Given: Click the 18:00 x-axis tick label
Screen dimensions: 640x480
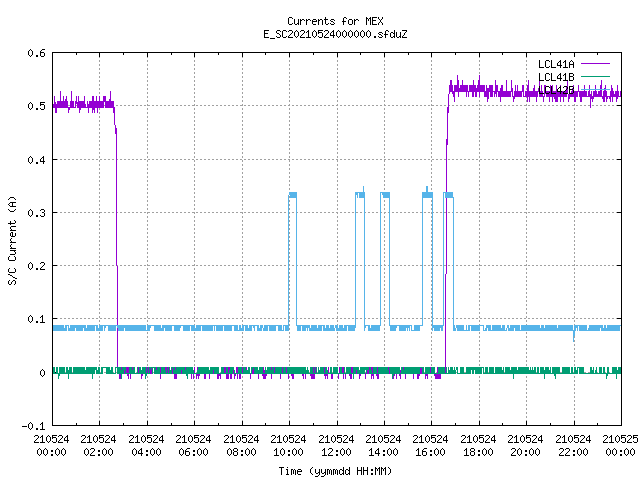Looking at the screenshot, I should coord(478,452).
